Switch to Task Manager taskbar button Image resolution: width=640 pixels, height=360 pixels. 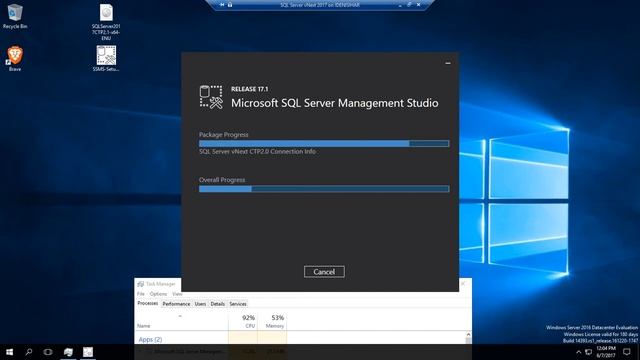click(x=68, y=352)
